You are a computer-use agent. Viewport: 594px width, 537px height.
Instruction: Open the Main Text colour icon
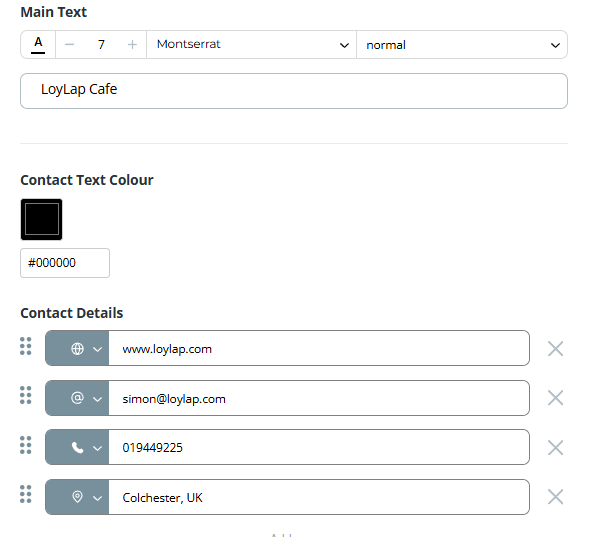coord(38,45)
